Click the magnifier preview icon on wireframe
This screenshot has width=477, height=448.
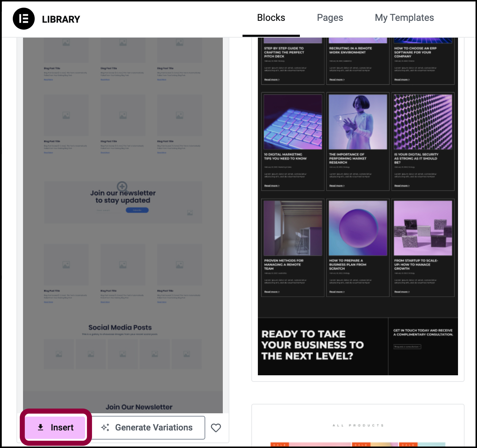pos(122,186)
